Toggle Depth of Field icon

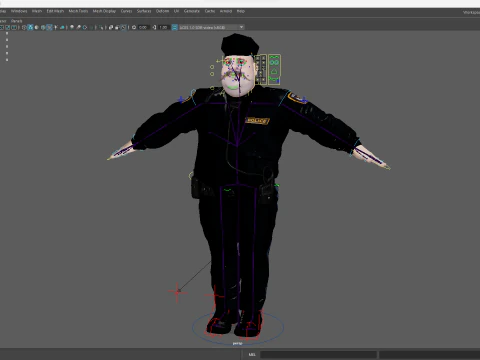[92, 27]
